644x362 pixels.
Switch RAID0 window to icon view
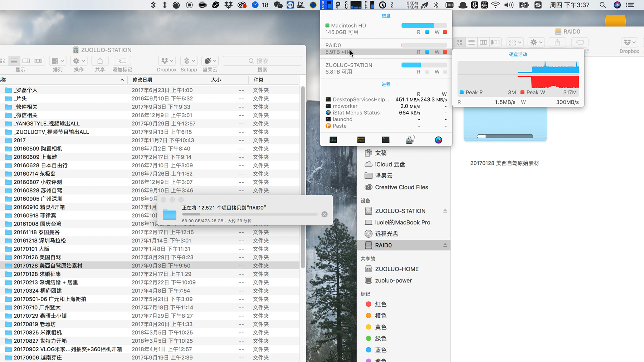[x=460, y=43]
